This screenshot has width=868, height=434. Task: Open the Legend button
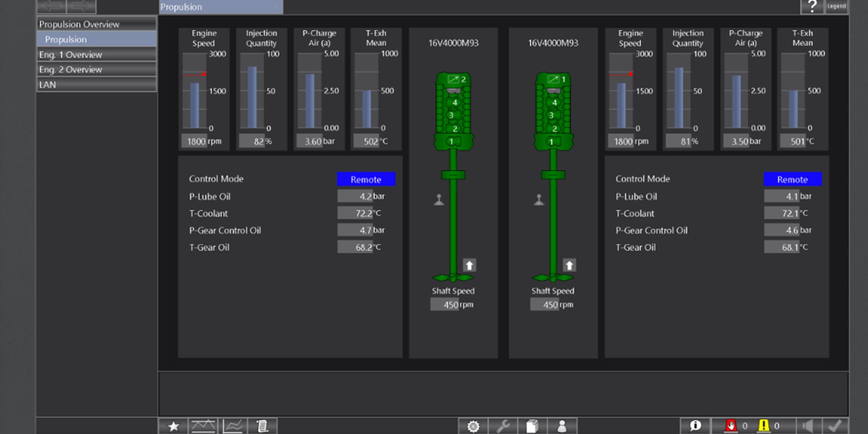coord(836,7)
